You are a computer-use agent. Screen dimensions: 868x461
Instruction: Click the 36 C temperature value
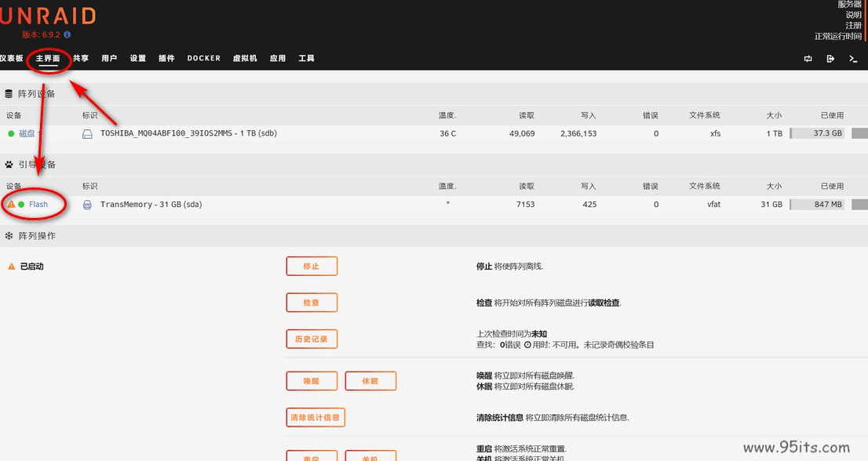click(x=448, y=134)
